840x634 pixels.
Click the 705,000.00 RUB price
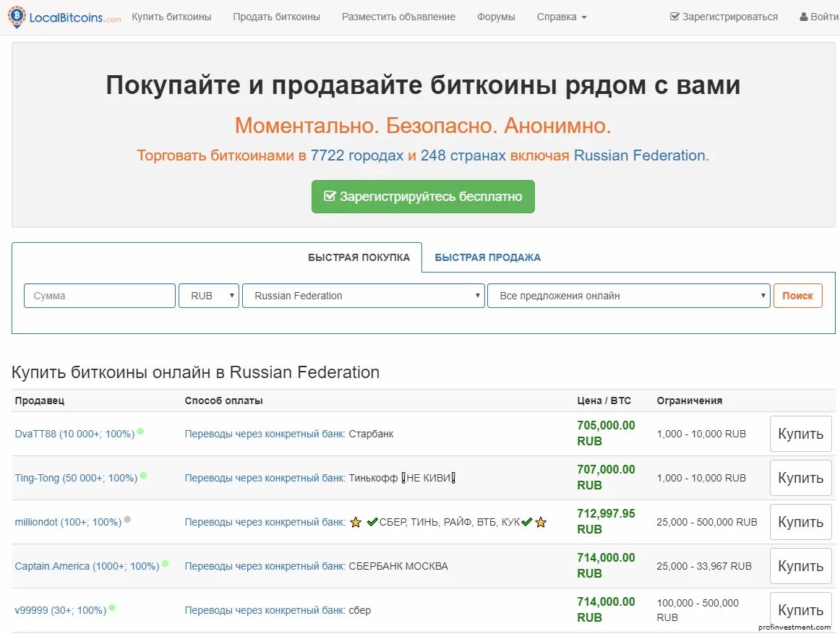(606, 433)
